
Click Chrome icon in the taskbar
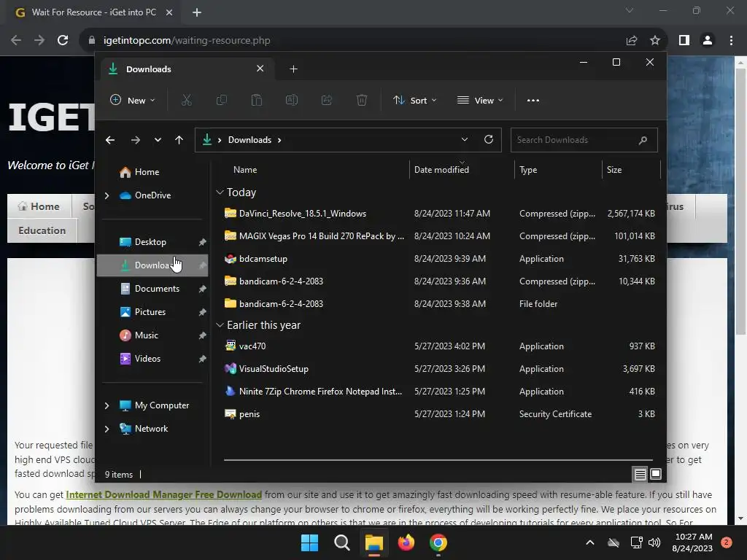[438, 542]
